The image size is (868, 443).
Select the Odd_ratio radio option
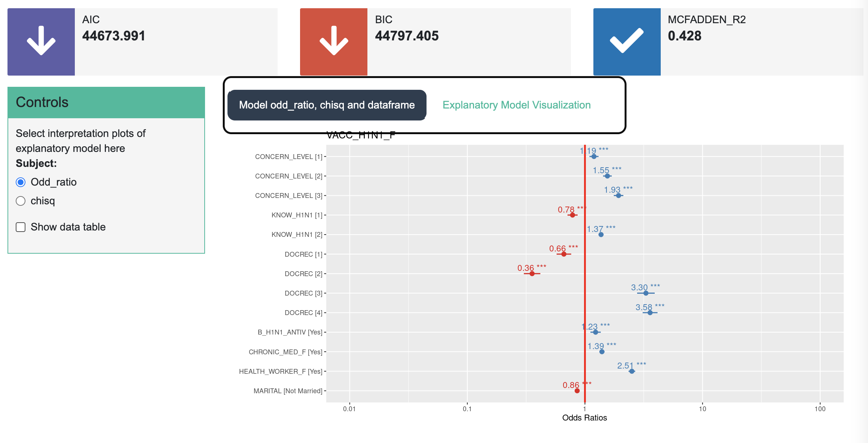21,182
